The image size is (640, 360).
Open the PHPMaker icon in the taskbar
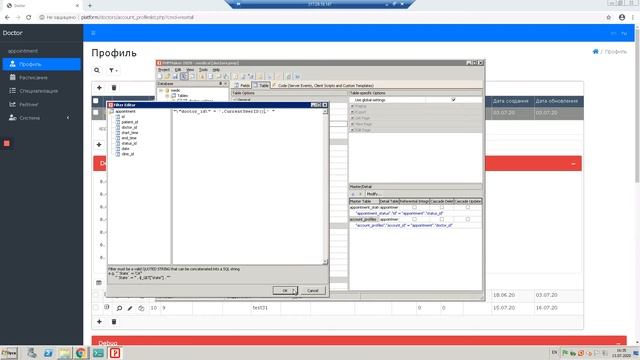click(115, 353)
